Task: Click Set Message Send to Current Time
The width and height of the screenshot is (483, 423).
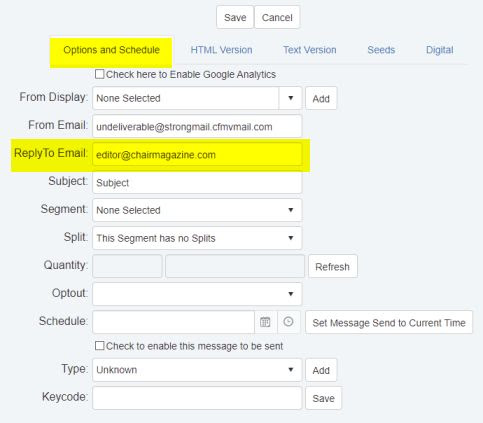Action: click(389, 322)
